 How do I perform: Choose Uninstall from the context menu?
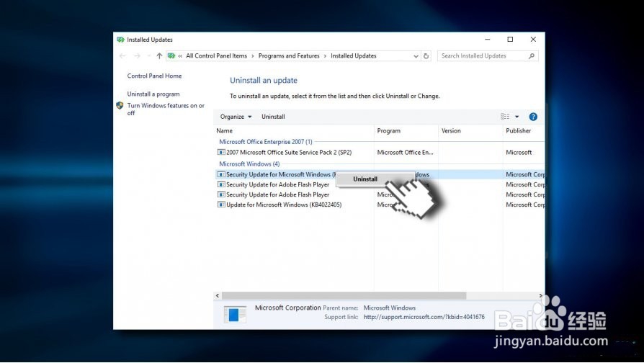coord(365,179)
